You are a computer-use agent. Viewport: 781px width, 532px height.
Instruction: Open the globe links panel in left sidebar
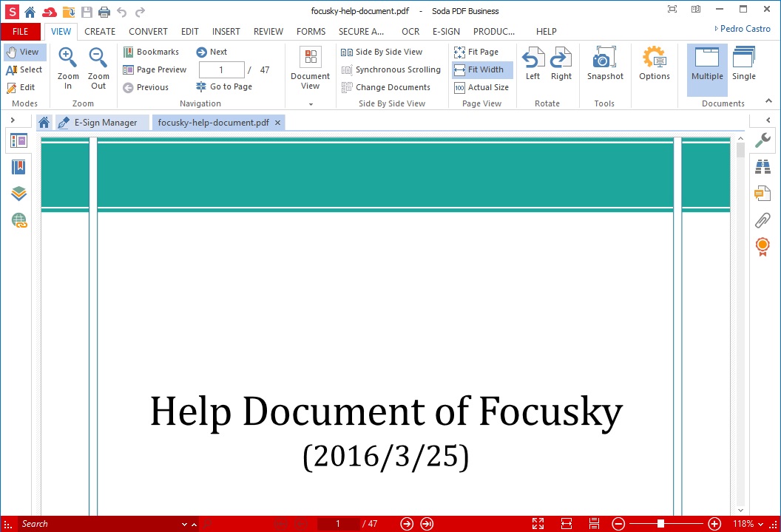point(19,220)
